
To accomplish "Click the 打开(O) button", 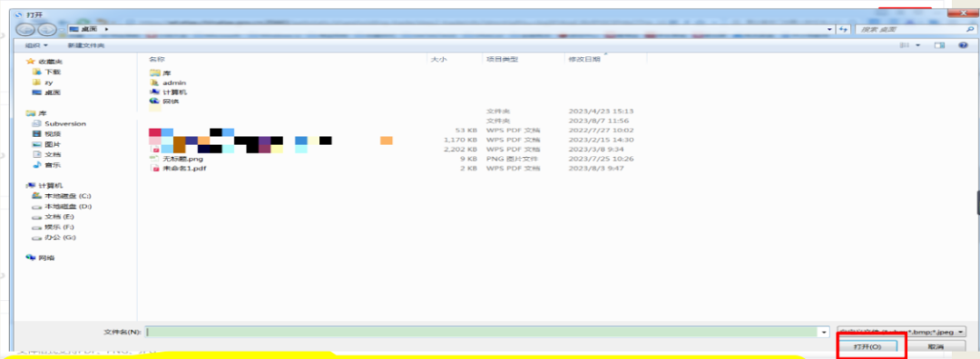I will (867, 346).
